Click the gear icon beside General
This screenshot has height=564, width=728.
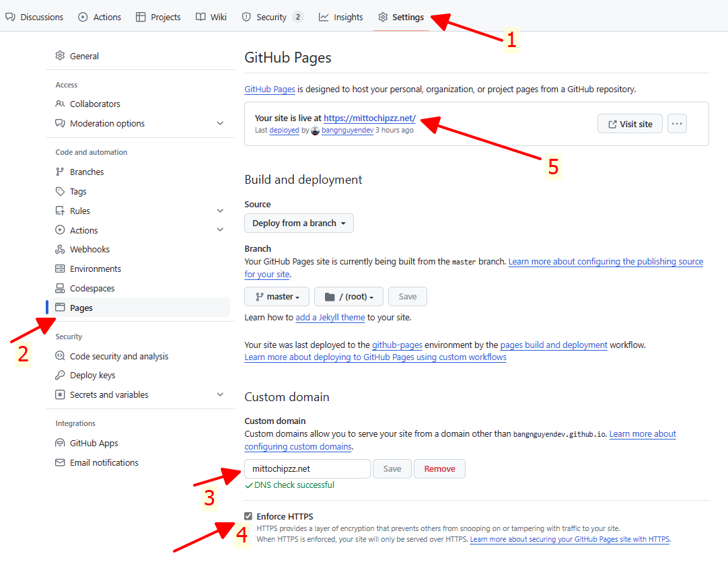click(x=60, y=56)
